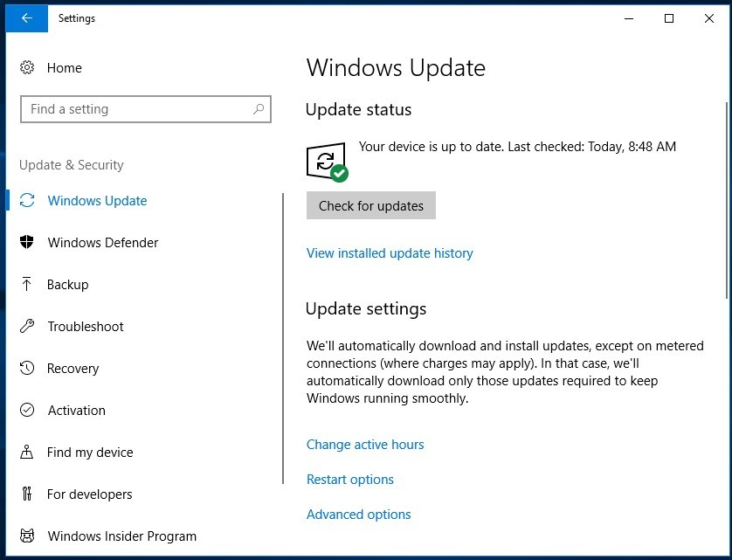Open the Home settings page
The width and height of the screenshot is (732, 560).
click(65, 68)
